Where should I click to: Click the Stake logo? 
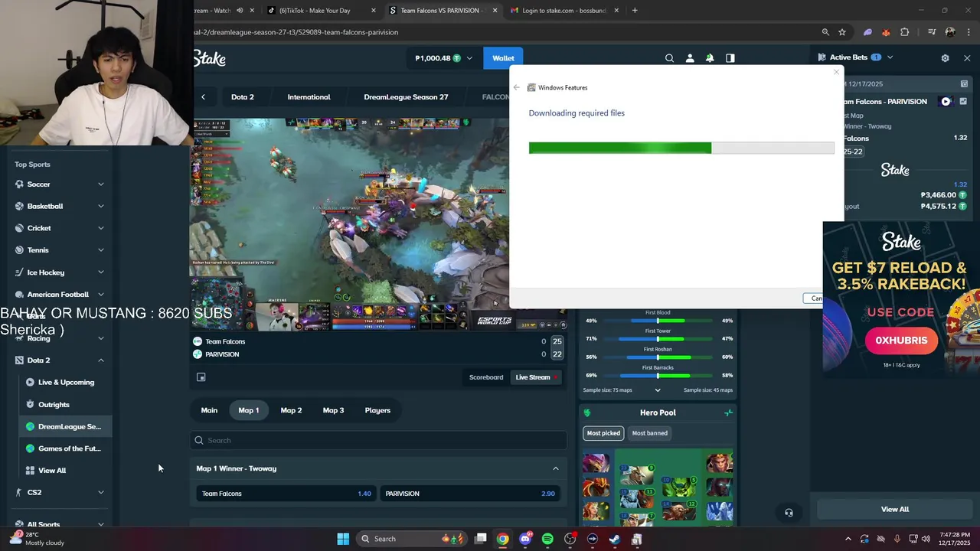pos(209,59)
